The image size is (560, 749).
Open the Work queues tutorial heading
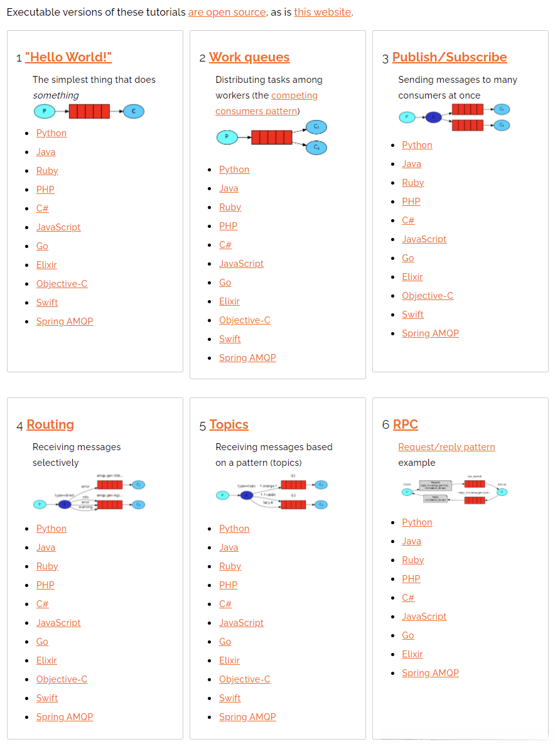coord(249,57)
